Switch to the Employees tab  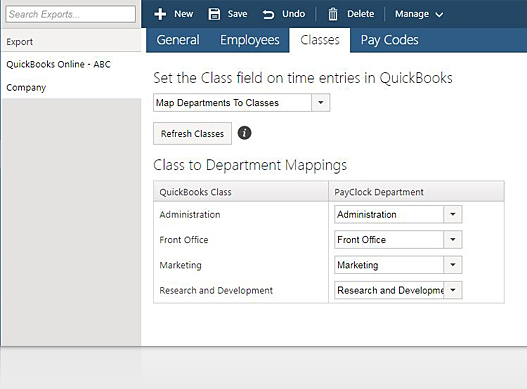250,40
